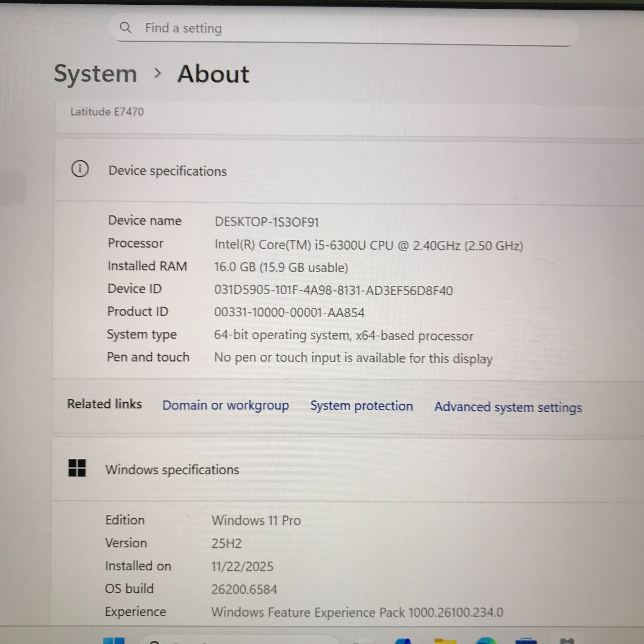The width and height of the screenshot is (644, 644).
Task: Click the info icon beside Device specifications
Action: tap(80, 169)
